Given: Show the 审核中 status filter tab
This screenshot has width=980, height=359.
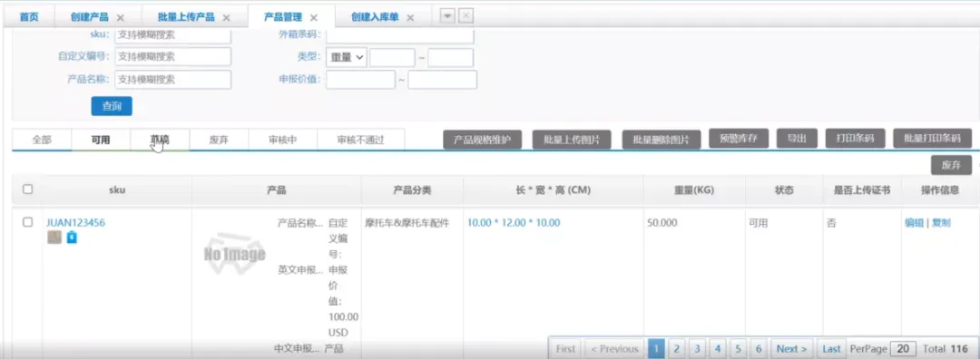Looking at the screenshot, I should 282,140.
